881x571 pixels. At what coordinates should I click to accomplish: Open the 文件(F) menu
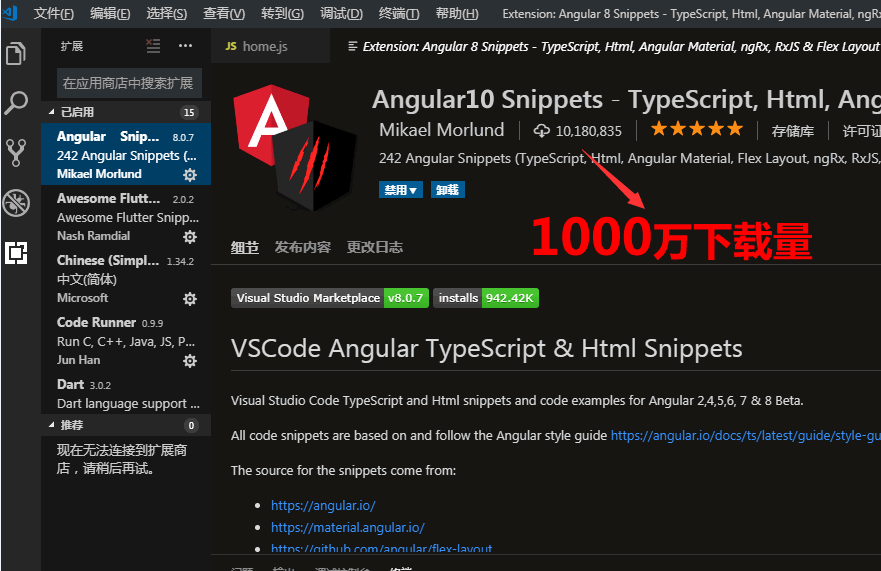point(53,13)
